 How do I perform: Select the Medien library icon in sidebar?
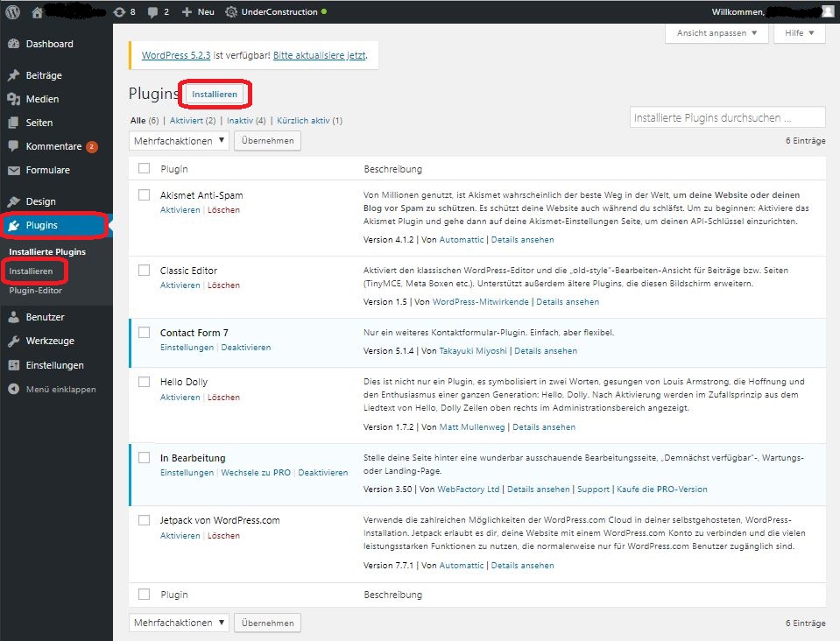pos(13,99)
